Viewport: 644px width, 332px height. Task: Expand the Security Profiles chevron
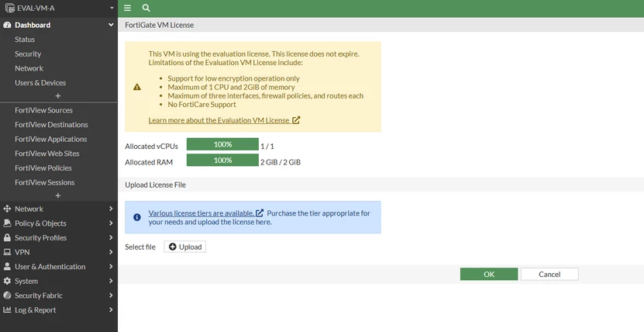click(111, 237)
